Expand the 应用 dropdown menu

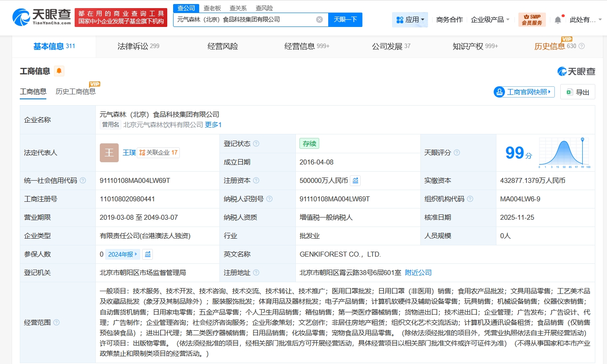click(411, 20)
